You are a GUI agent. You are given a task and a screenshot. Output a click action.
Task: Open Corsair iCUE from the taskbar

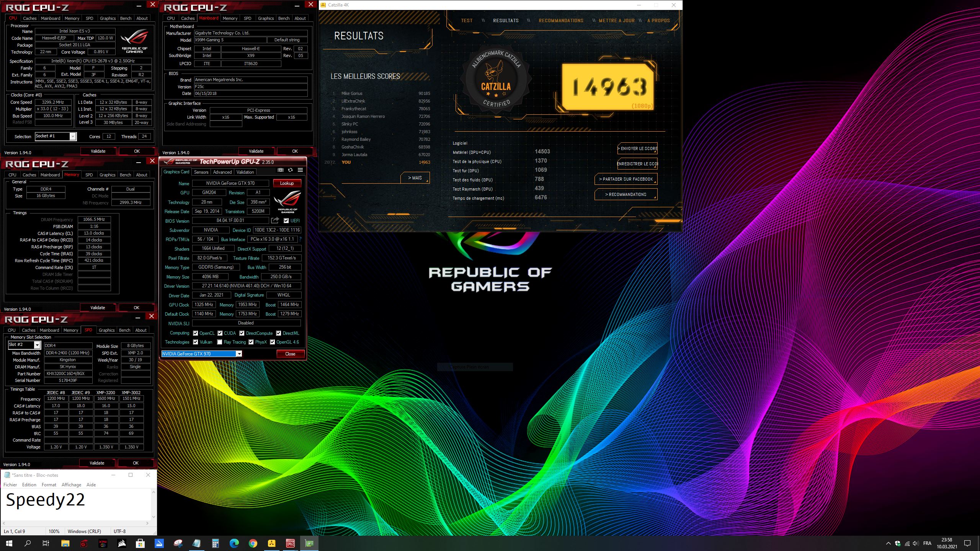point(121,543)
